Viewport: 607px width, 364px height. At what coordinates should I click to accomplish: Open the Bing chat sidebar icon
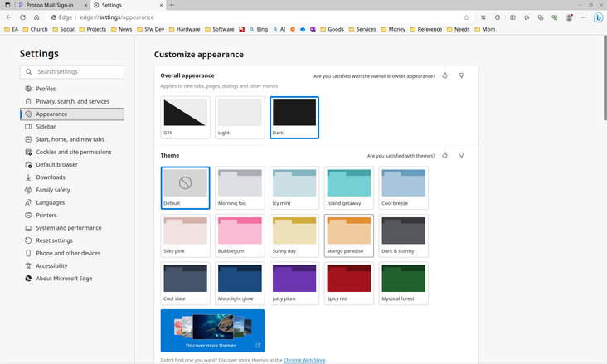pyautogui.click(x=598, y=17)
